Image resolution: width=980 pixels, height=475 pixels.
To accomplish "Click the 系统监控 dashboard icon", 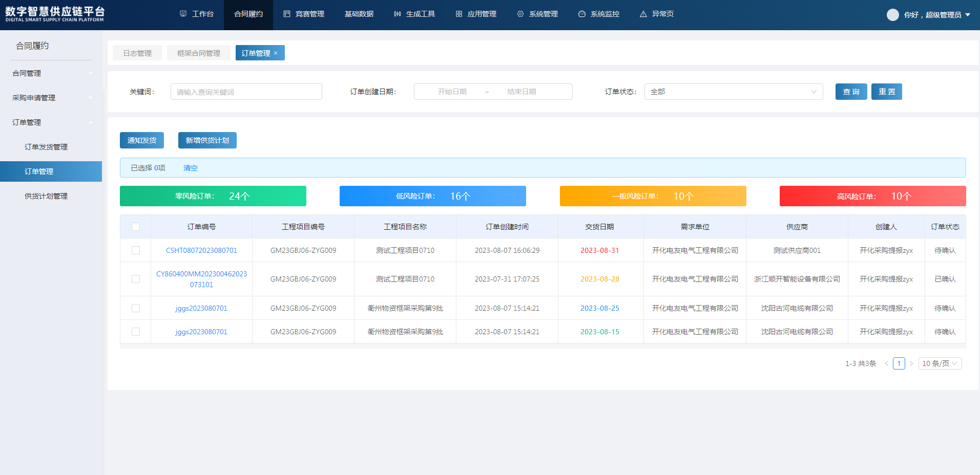I will (x=582, y=14).
